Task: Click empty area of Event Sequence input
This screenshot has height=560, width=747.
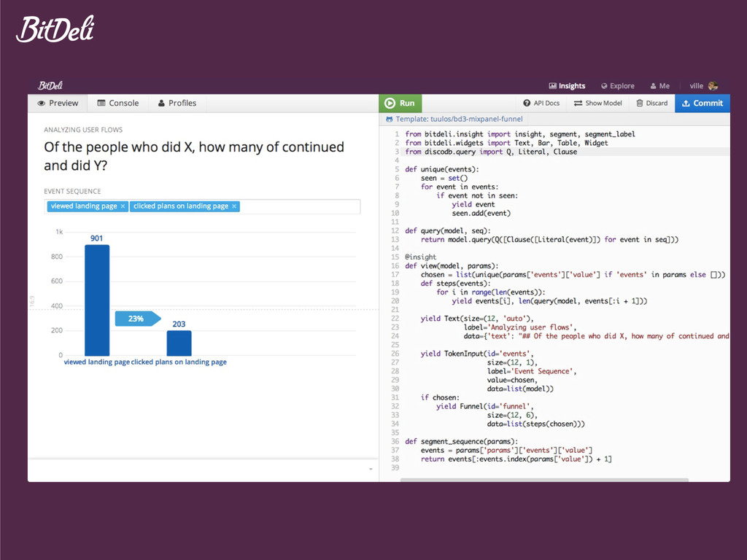Action: click(x=300, y=206)
